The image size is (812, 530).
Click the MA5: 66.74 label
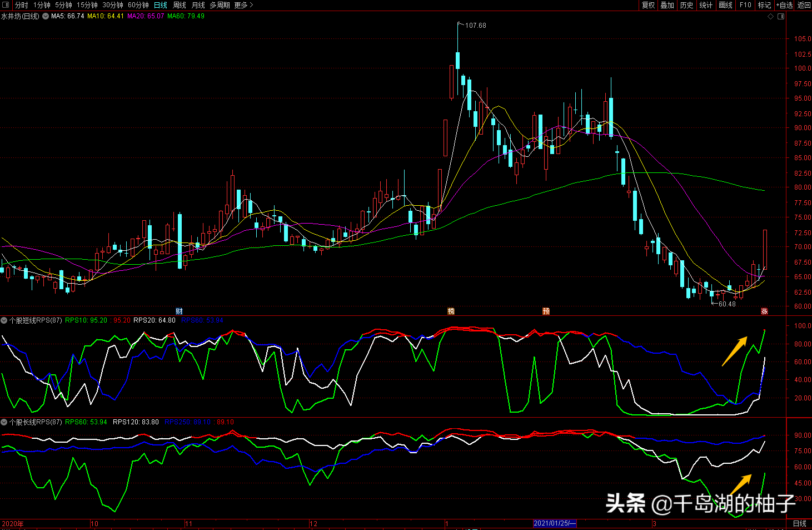[x=67, y=16]
